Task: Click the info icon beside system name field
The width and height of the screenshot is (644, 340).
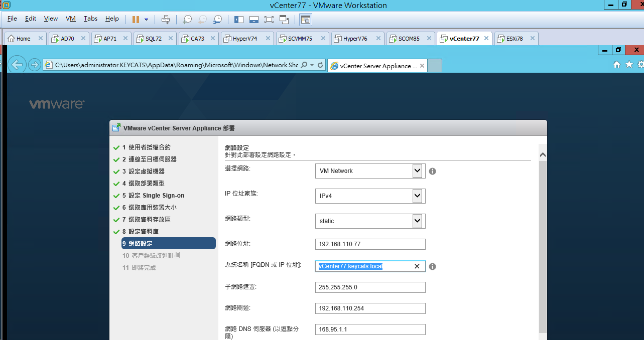Action: (x=433, y=266)
